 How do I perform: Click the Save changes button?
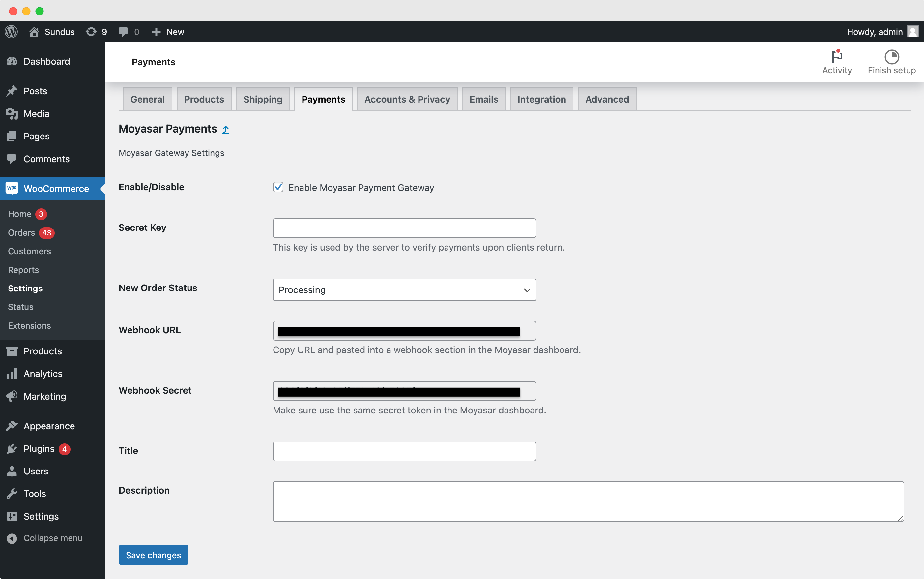pos(153,554)
